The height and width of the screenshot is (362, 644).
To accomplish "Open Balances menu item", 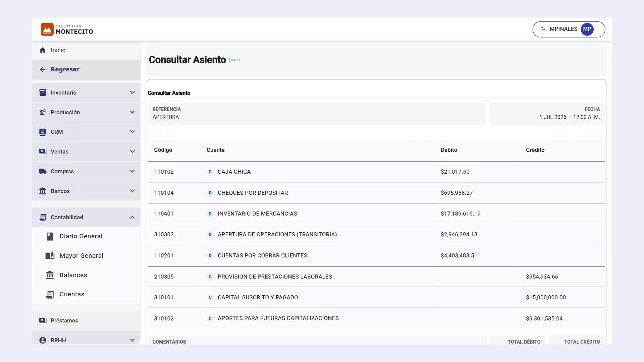I will (86, 275).
